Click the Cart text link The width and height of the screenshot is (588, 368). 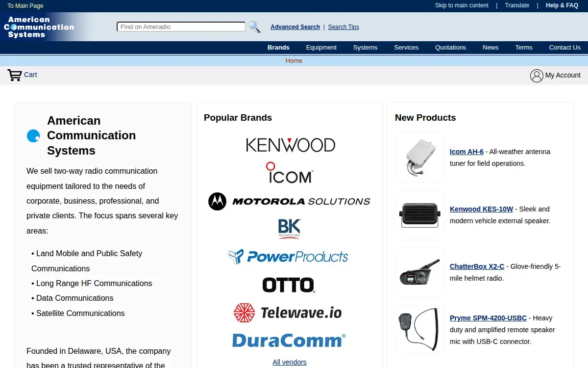coord(30,75)
